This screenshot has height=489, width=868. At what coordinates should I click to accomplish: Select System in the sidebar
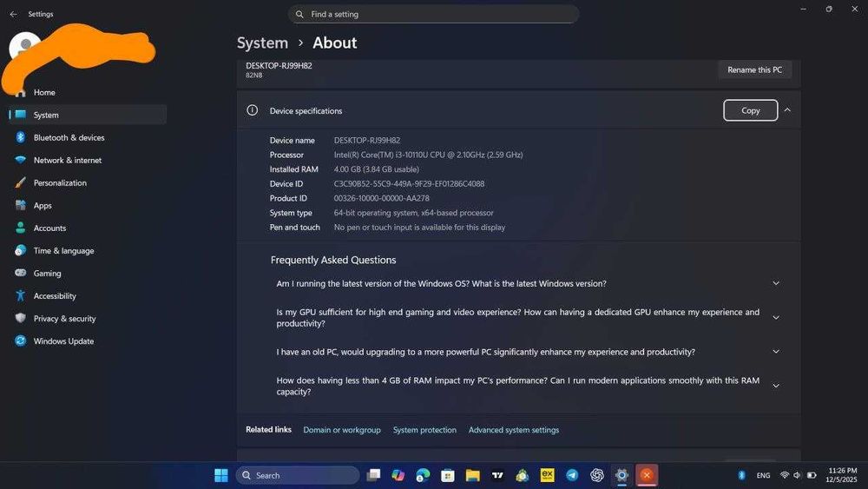(x=88, y=115)
